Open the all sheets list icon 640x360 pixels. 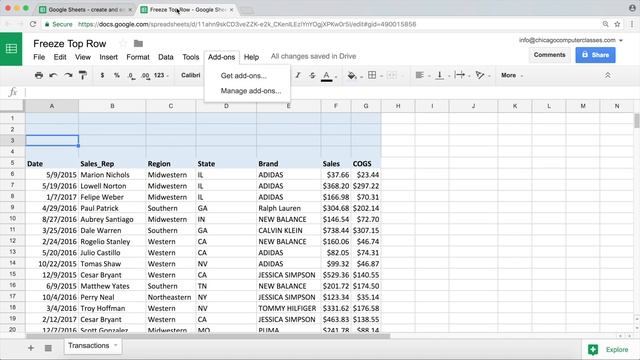48,348
